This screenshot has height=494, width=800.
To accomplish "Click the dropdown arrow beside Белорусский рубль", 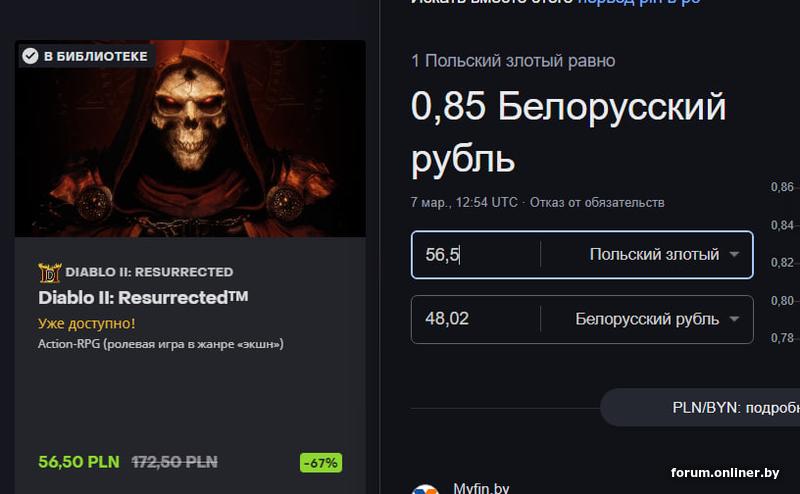I will tap(734, 319).
